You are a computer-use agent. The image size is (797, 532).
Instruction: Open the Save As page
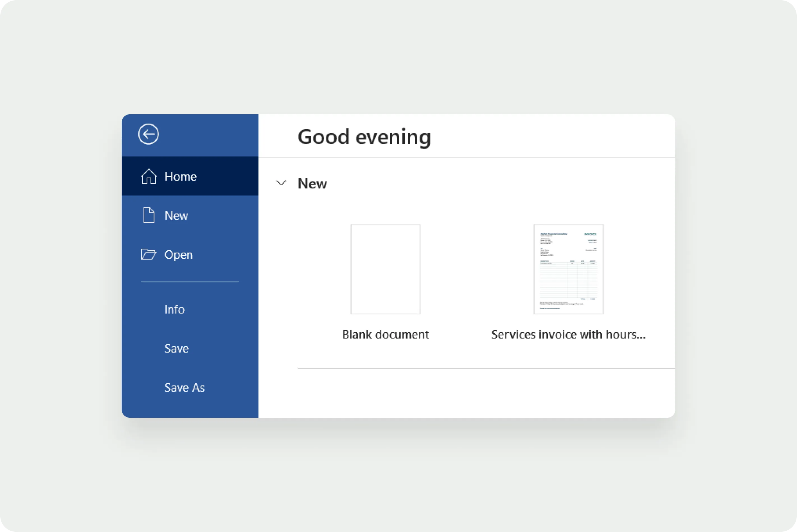click(184, 388)
